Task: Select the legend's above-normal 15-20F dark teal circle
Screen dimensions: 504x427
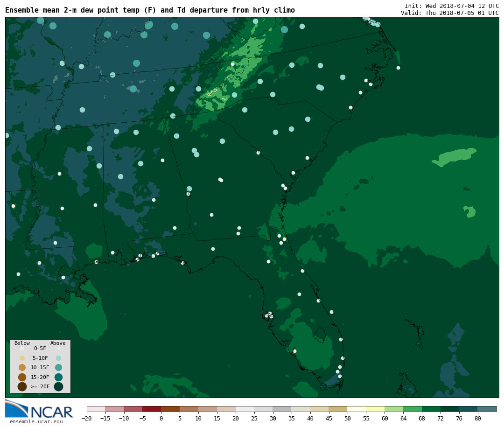Action: point(58,377)
